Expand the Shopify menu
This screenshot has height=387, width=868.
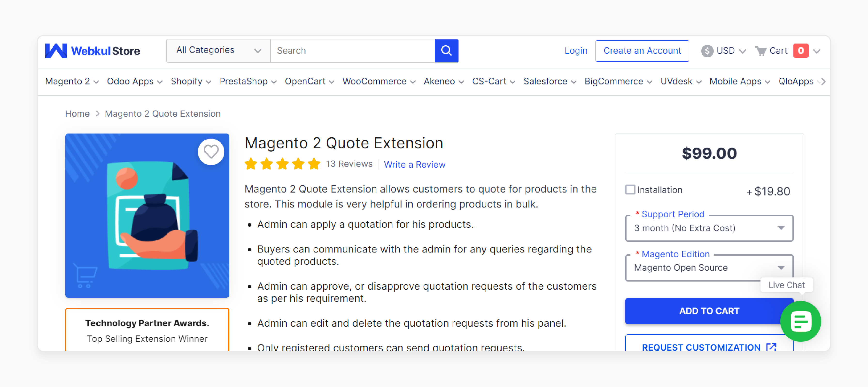pos(191,82)
